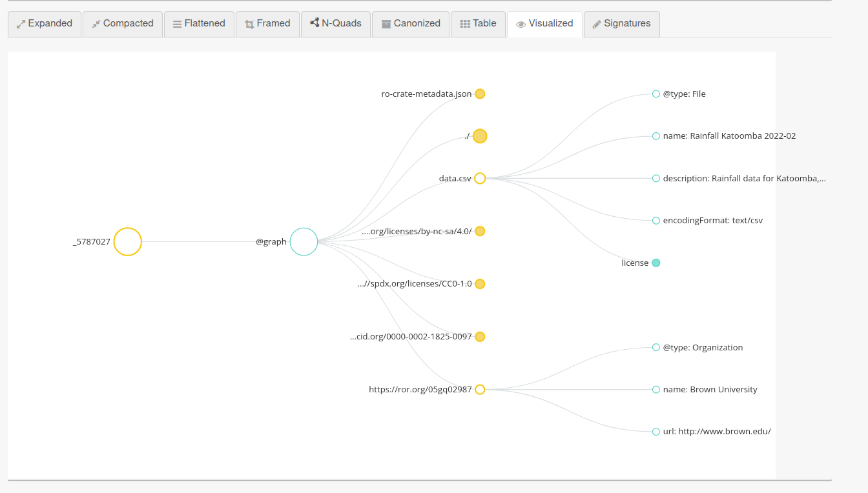
Task: Click the https://ror.org/05gq02987 label
Action: click(420, 390)
